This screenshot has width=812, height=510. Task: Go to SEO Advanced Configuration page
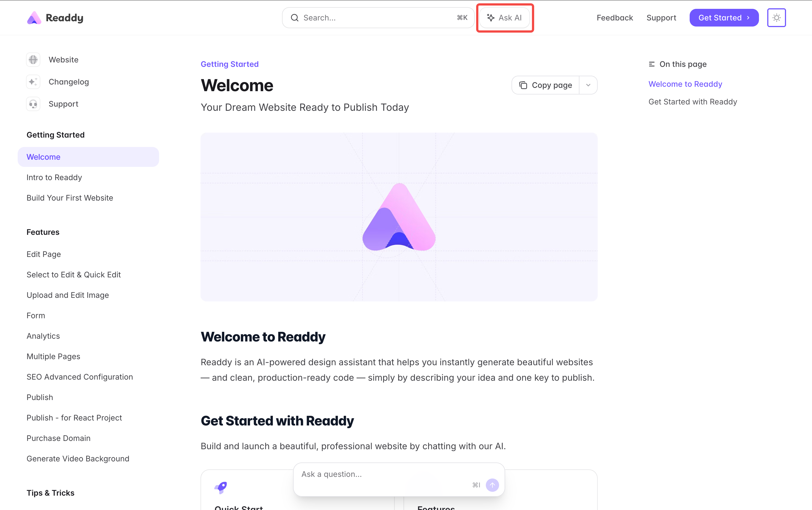80,377
